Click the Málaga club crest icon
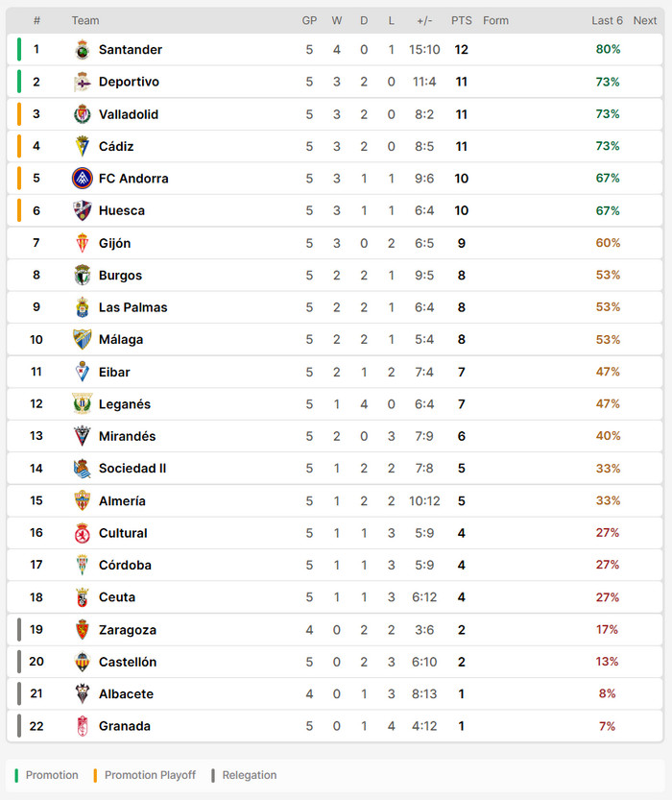Viewport: 672px width, 800px height. point(82,340)
